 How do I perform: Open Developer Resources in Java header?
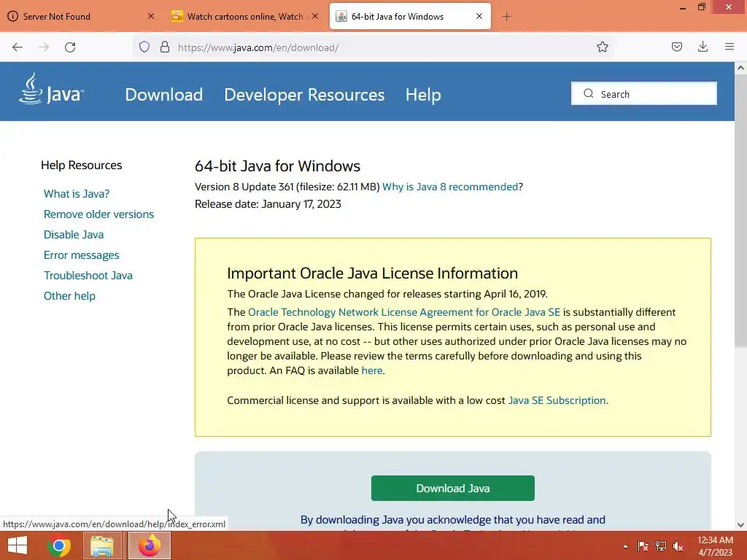(x=304, y=95)
